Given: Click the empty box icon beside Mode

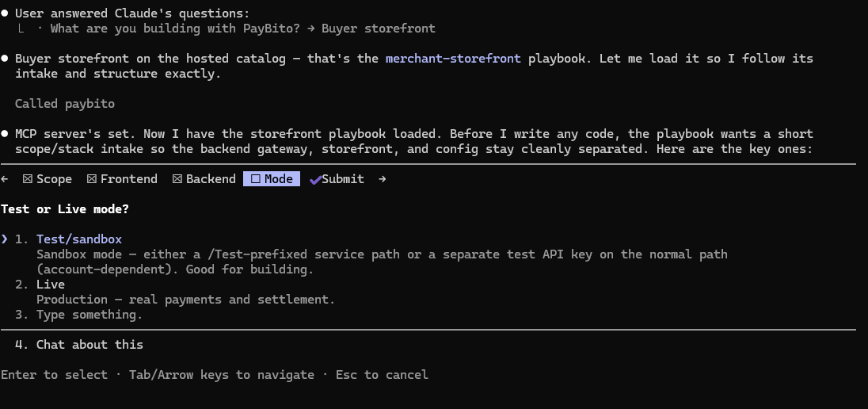Looking at the screenshot, I should (x=256, y=179).
